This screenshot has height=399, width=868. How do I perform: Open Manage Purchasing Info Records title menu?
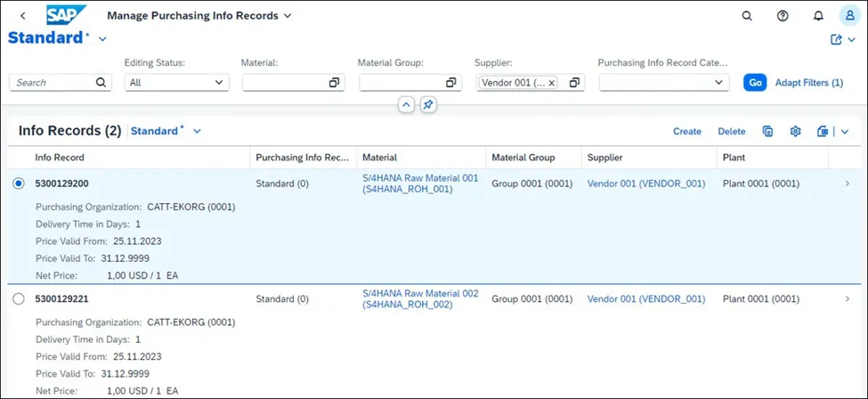tap(287, 16)
